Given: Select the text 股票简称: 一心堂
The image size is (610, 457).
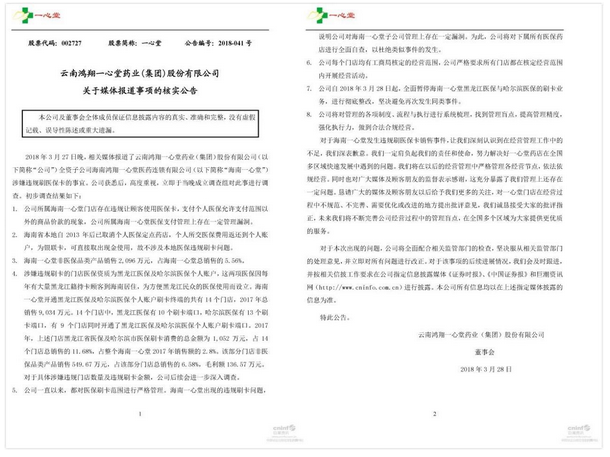Looking at the screenshot, I should (135, 43).
